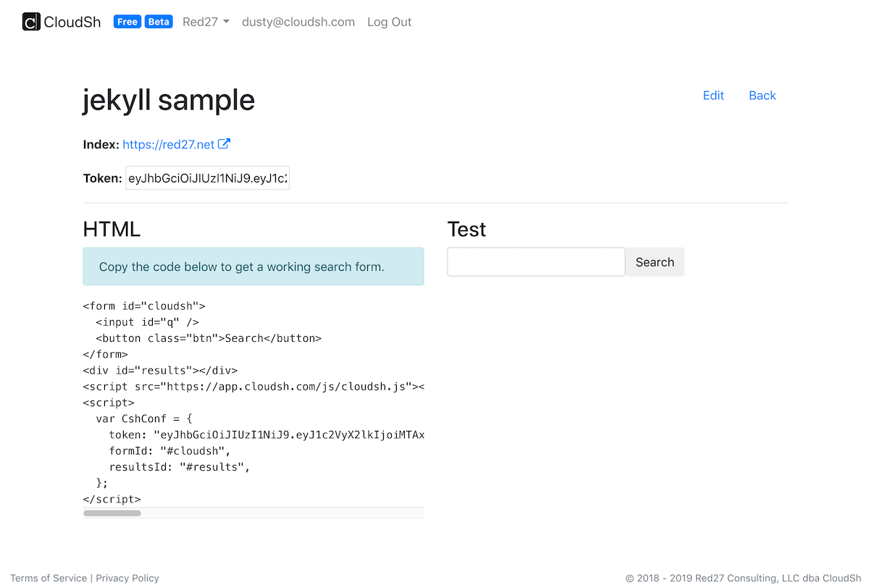Click the Search button in Test section
The width and height of the screenshot is (869, 588).
(655, 262)
